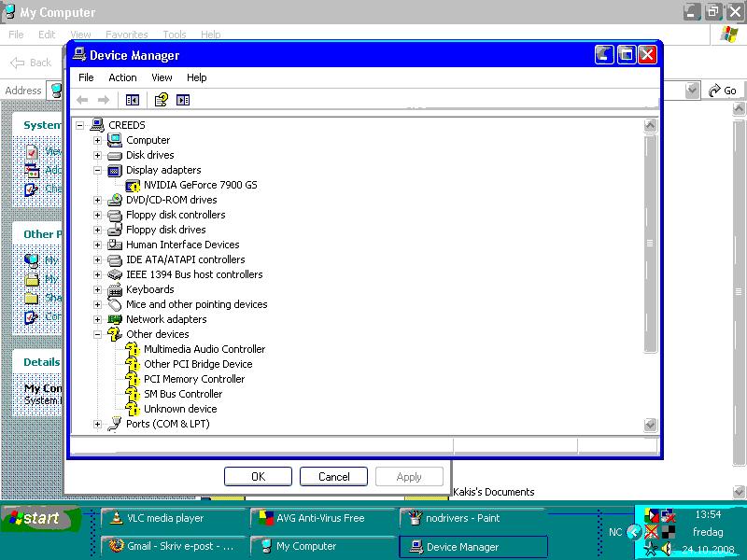This screenshot has height=560, width=747.
Task: Click the Network adapters category icon
Action: [x=115, y=319]
